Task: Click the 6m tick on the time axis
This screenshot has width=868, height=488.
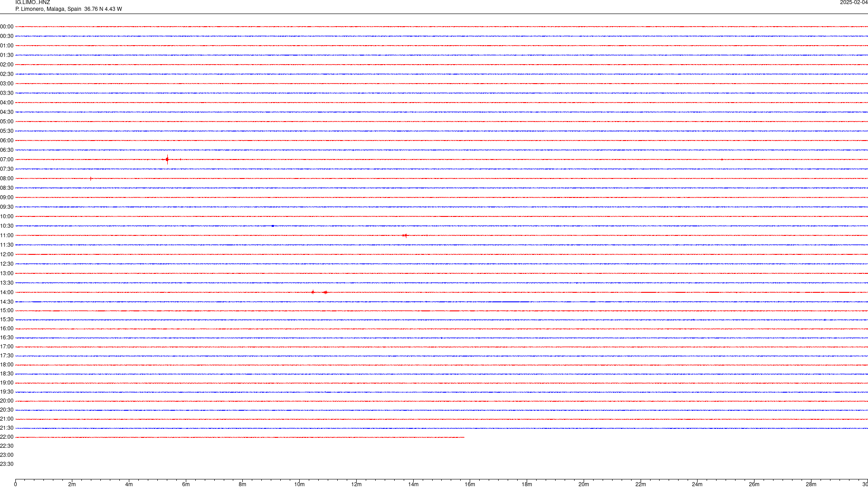Action: coord(186,484)
